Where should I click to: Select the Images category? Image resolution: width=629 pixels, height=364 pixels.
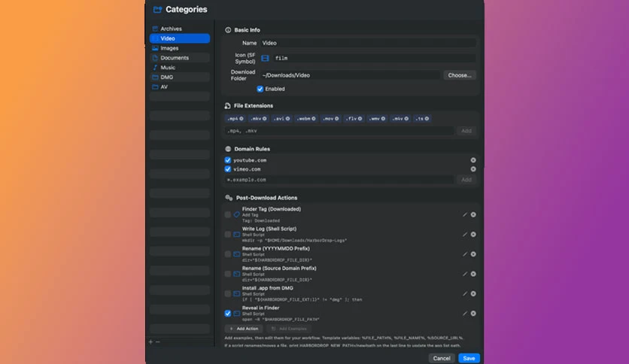point(180,48)
